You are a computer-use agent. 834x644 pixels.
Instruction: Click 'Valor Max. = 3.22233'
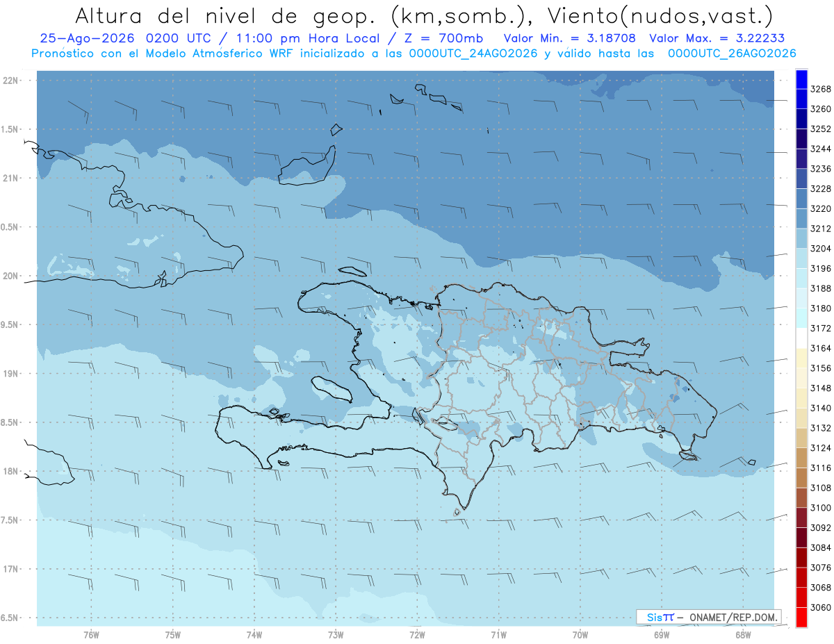[x=717, y=39]
